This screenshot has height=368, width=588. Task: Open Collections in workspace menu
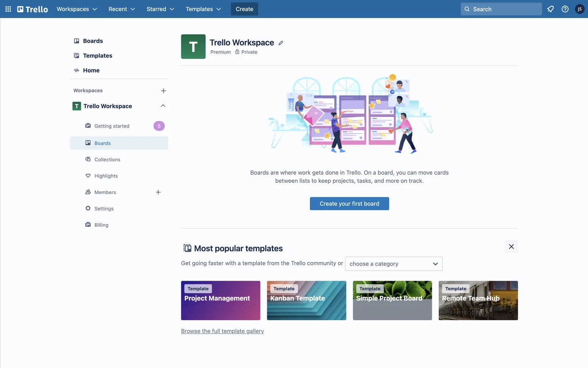pos(119,159)
